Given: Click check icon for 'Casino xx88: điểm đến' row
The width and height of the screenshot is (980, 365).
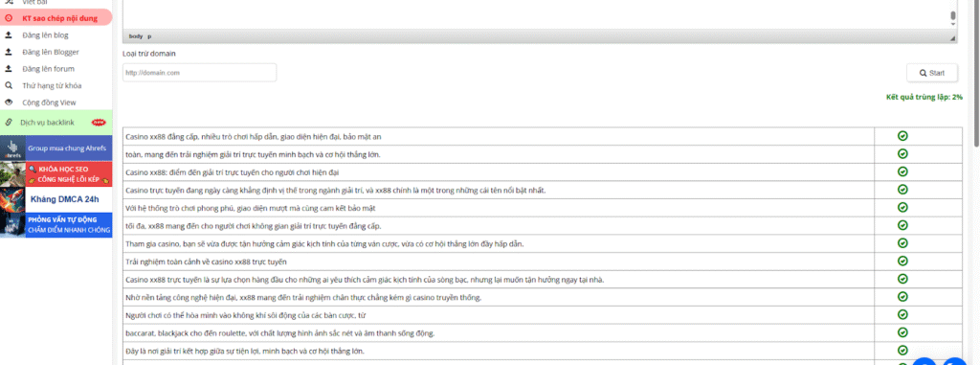Looking at the screenshot, I should click(x=902, y=171).
